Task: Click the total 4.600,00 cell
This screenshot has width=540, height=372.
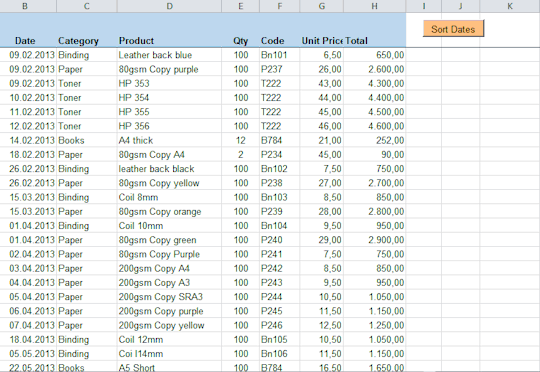Action: [x=375, y=126]
